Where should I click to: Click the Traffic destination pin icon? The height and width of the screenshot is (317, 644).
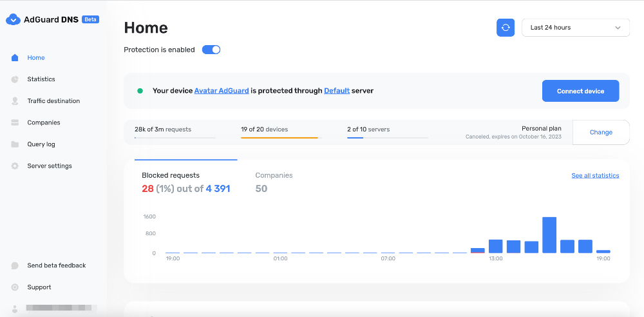[15, 101]
